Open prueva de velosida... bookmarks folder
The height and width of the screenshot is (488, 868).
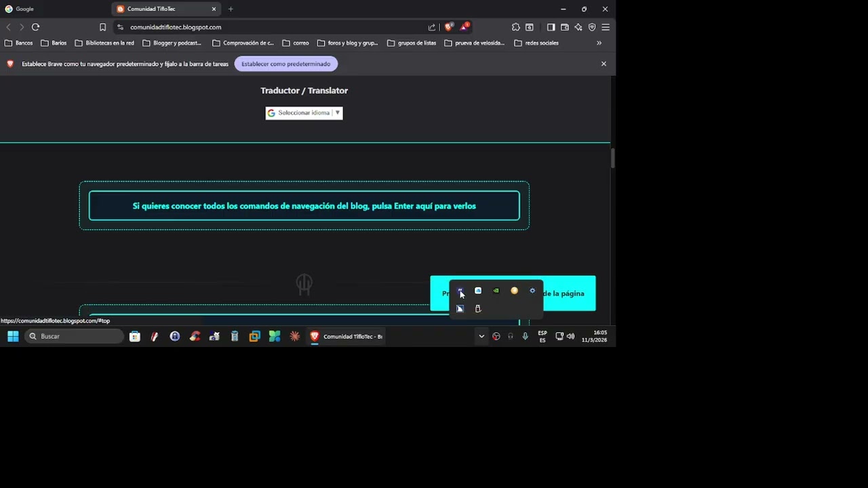pyautogui.click(x=475, y=43)
